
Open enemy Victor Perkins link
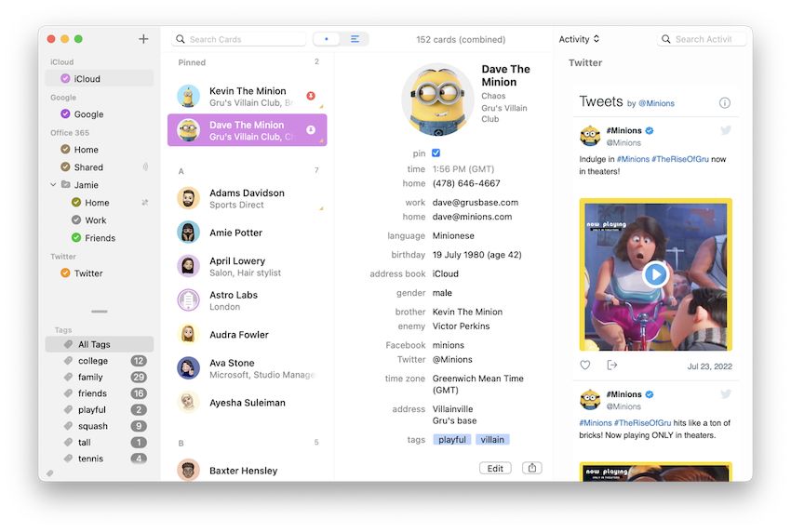(x=461, y=326)
